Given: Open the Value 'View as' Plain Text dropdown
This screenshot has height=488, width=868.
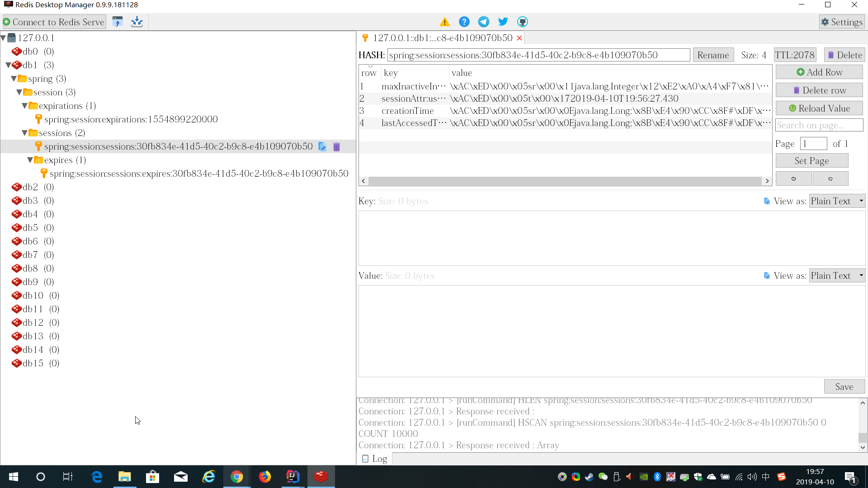Looking at the screenshot, I should click(837, 276).
